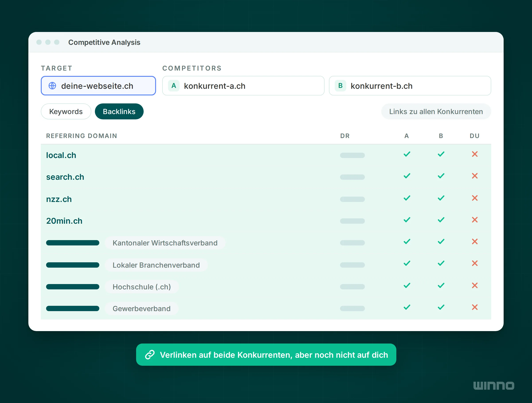532x403 pixels.
Task: Click the DR column header
Action: pyautogui.click(x=345, y=136)
